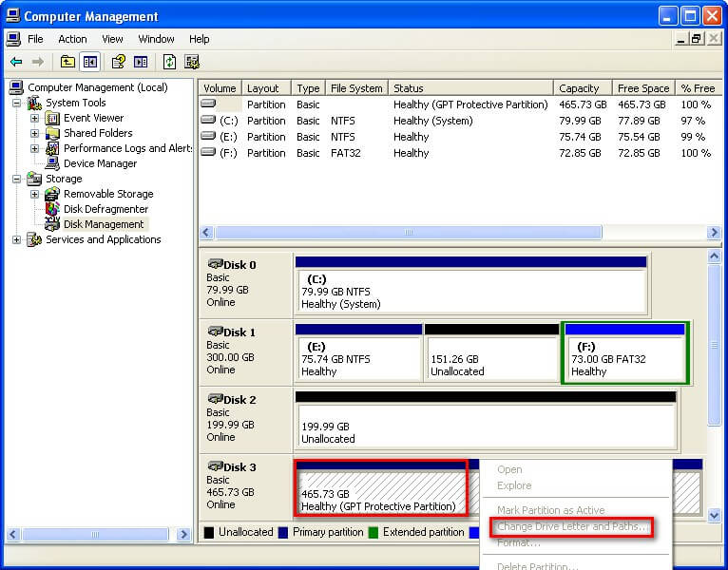Image resolution: width=728 pixels, height=570 pixels.
Task: Click the Primary partition legend swatch
Action: click(x=283, y=532)
